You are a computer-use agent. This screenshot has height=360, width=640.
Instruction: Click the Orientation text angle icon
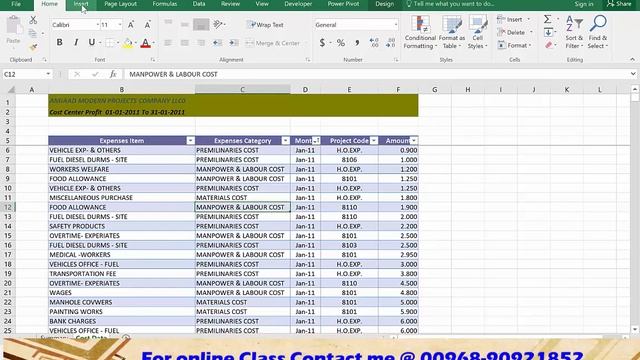[218, 24]
